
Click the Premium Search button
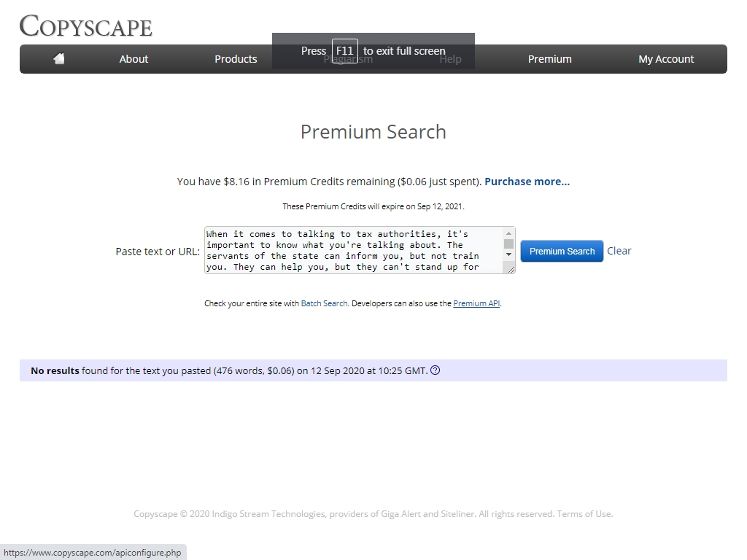tap(562, 251)
